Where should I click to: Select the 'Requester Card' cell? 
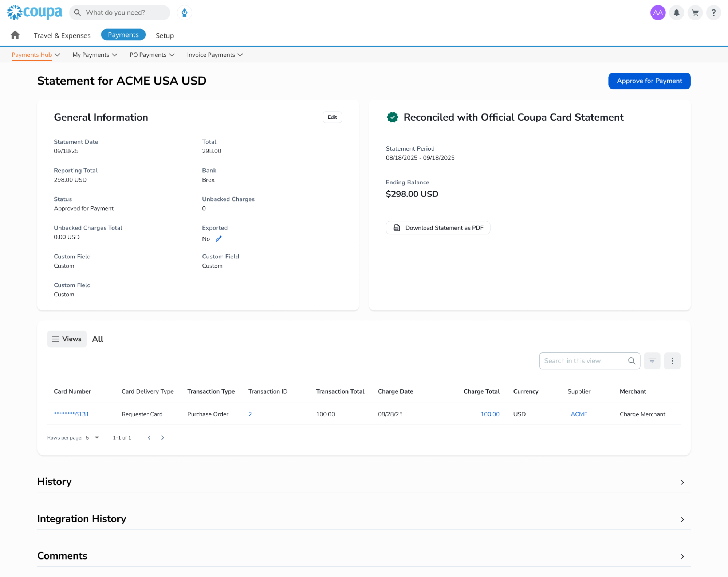pos(142,414)
